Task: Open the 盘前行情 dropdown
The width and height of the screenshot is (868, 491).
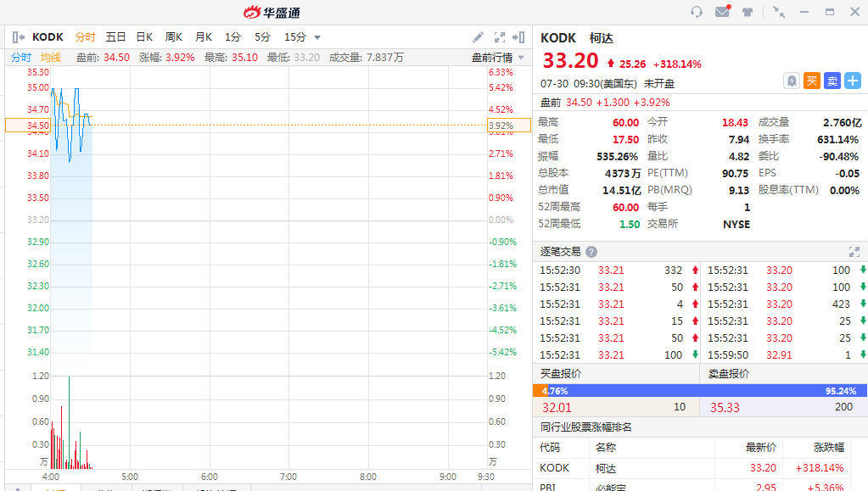Action: pyautogui.click(x=497, y=58)
